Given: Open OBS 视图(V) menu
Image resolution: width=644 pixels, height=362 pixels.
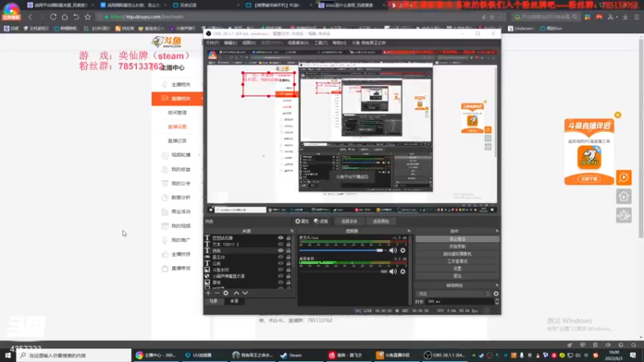Looking at the screenshot, I should pyautogui.click(x=249, y=43).
